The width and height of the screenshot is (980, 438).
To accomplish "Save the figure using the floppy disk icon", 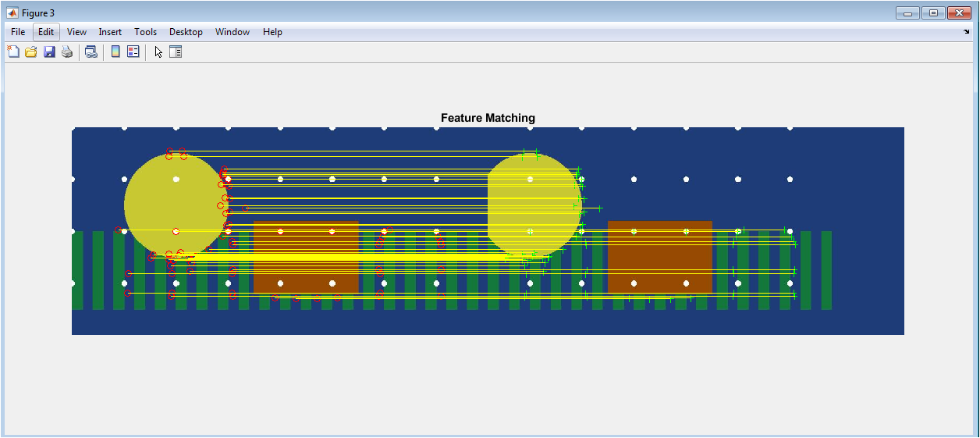I will [x=49, y=52].
